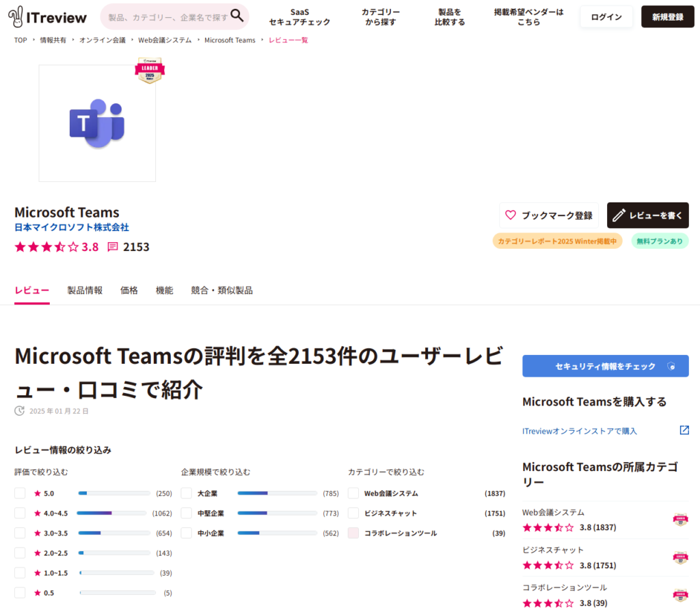
Task: Check the 3.0~3.5 rating filter
Action: click(x=20, y=533)
